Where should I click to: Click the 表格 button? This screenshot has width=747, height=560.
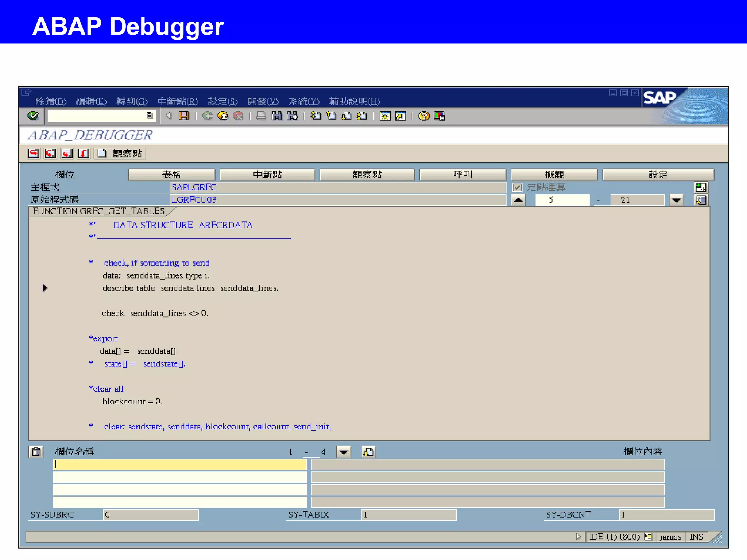pyautogui.click(x=172, y=175)
